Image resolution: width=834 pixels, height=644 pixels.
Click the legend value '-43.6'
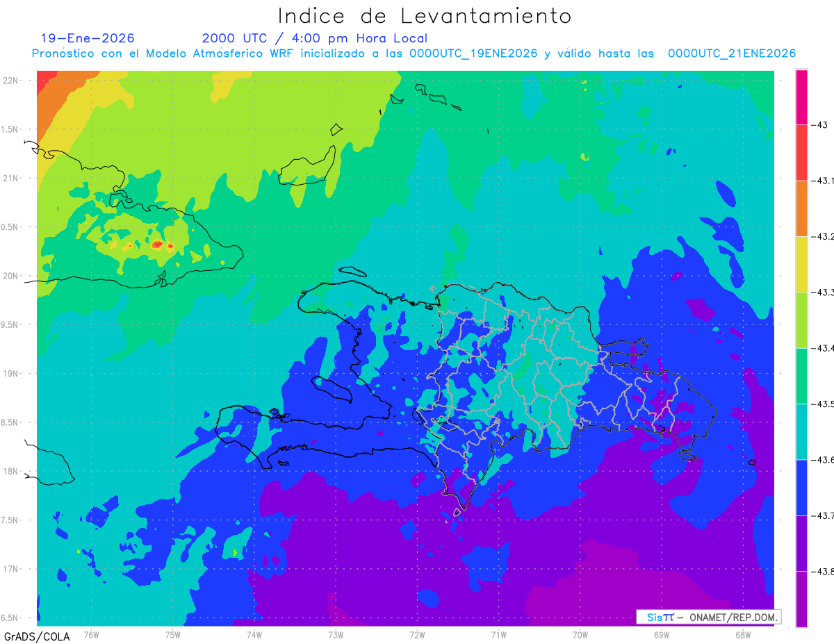click(823, 459)
